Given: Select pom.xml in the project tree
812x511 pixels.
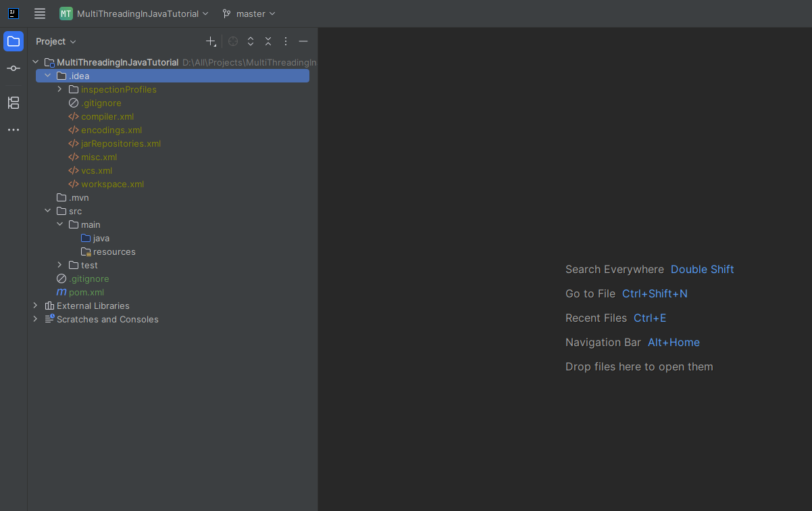Looking at the screenshot, I should tap(86, 292).
